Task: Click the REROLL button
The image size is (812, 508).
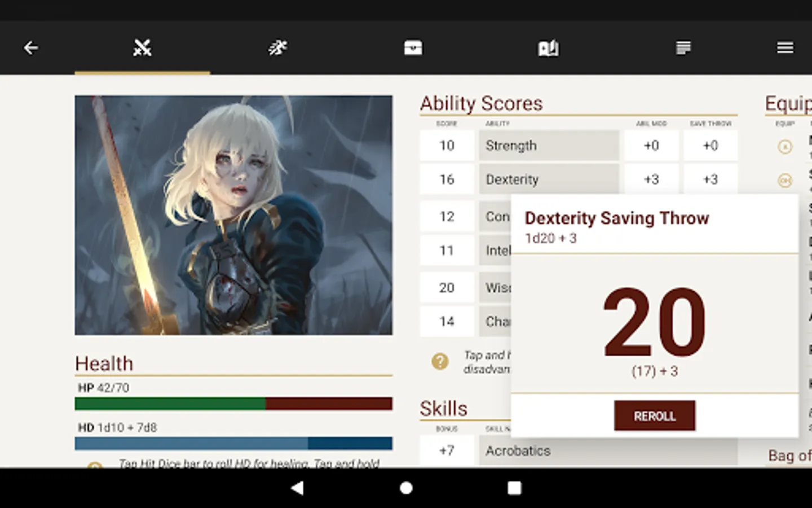Action: (655, 416)
